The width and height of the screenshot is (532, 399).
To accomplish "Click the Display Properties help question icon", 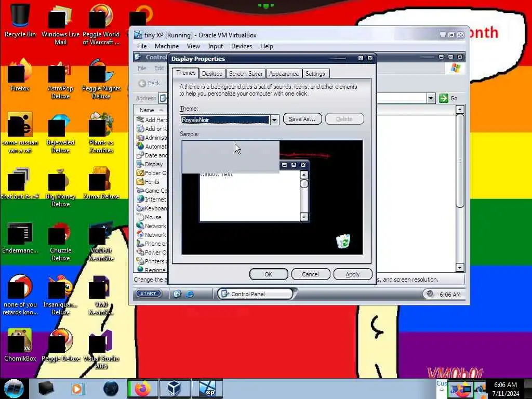I will [361, 58].
